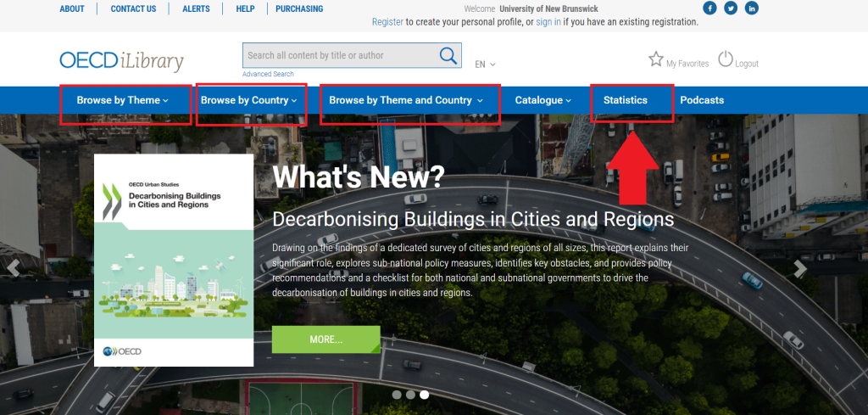Viewport: 868px width, 415px height.
Task: Open the Statistics menu item
Action: pyautogui.click(x=626, y=100)
